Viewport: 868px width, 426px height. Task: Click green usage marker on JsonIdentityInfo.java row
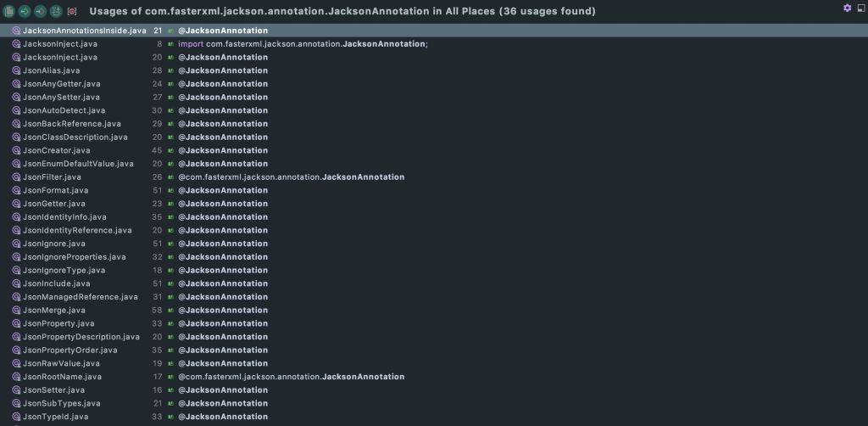click(x=170, y=217)
